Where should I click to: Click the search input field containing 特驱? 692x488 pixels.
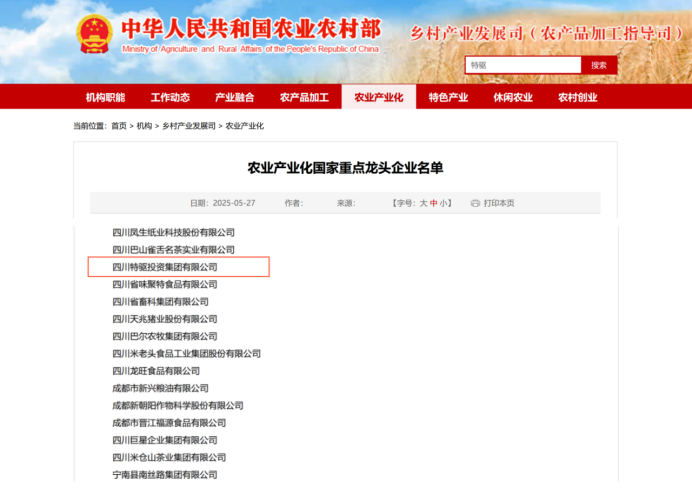[x=523, y=65]
